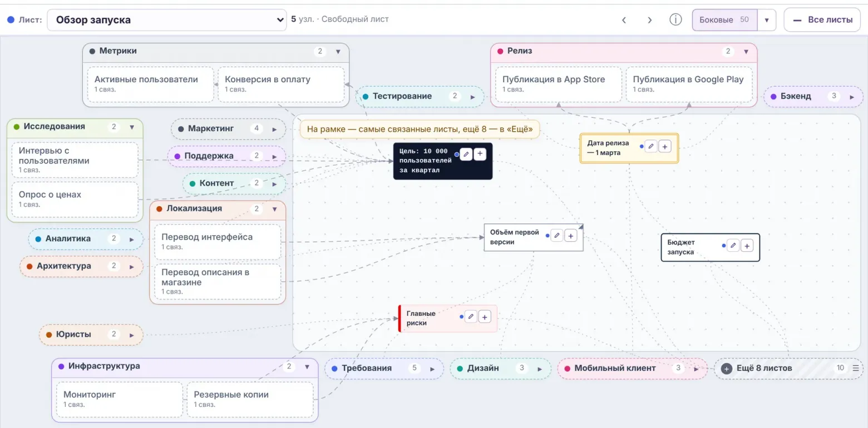
Task: Select the "Юристы" sheet pill
Action: 91,335
